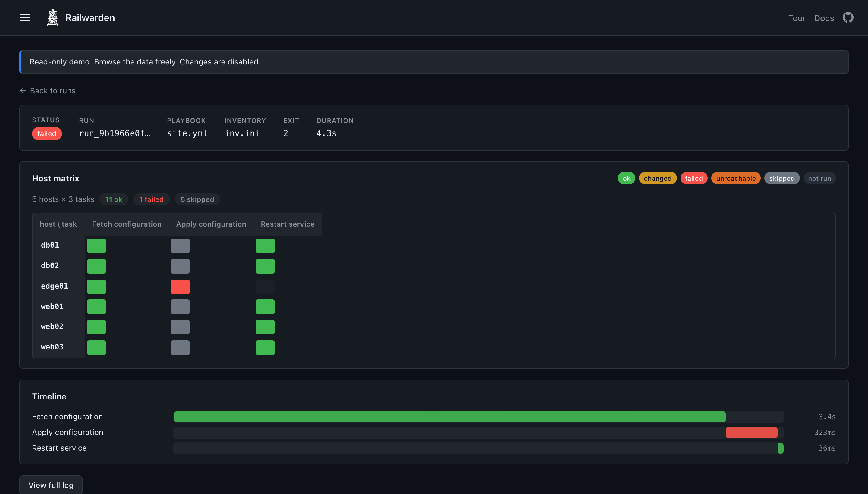The width and height of the screenshot is (868, 494).
Task: Click the Fetch configuration green timeline bar
Action: click(449, 417)
